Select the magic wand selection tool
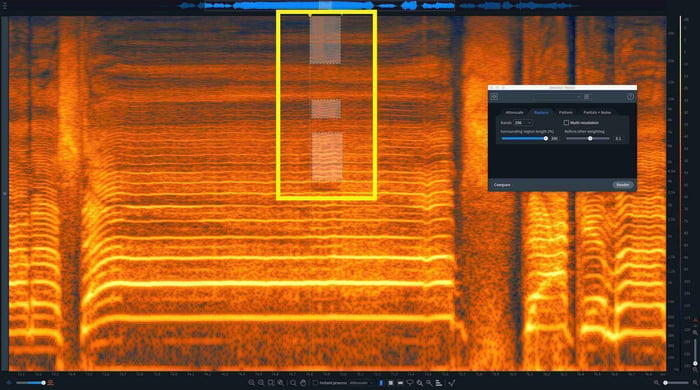Image resolution: width=700 pixels, height=390 pixels. [x=429, y=382]
